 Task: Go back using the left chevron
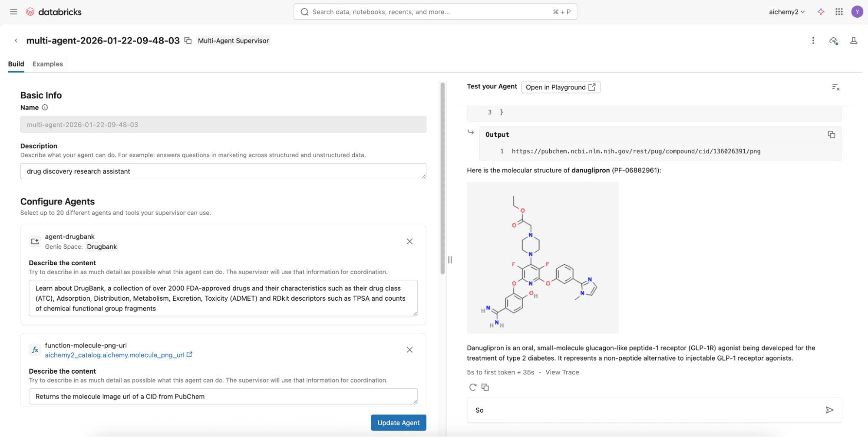16,40
